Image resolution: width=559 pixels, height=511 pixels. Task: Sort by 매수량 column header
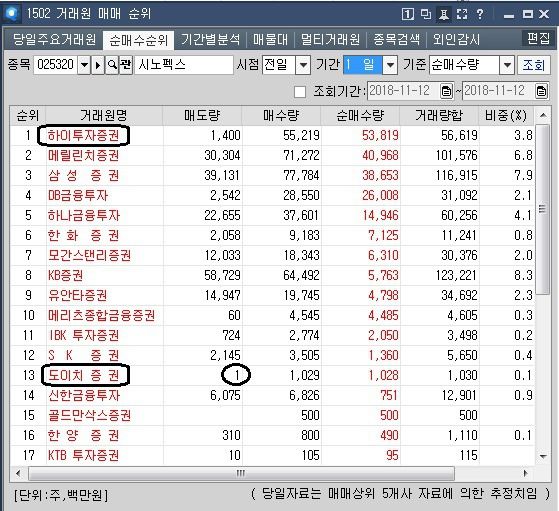pyautogui.click(x=281, y=116)
